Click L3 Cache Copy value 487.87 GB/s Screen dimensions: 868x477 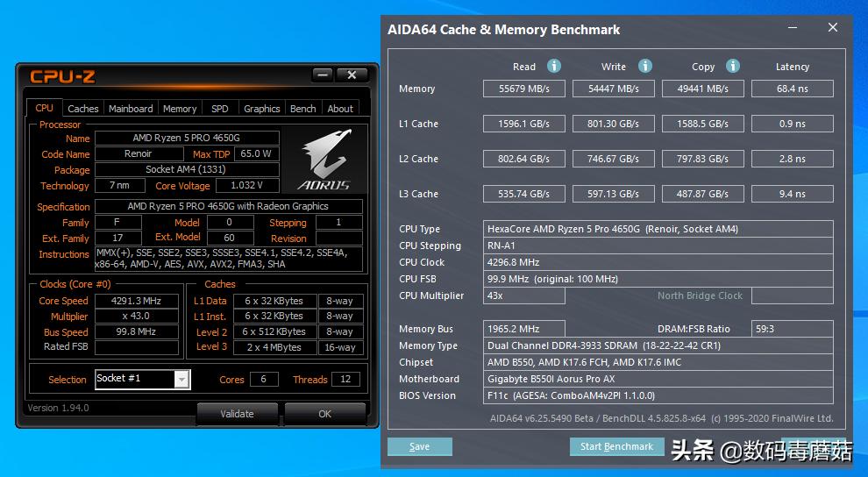703,194
